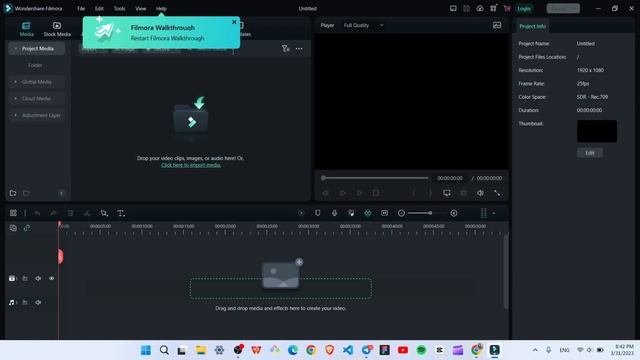This screenshot has height=360, width=640.
Task: Open the Tools menu
Action: [120, 8]
